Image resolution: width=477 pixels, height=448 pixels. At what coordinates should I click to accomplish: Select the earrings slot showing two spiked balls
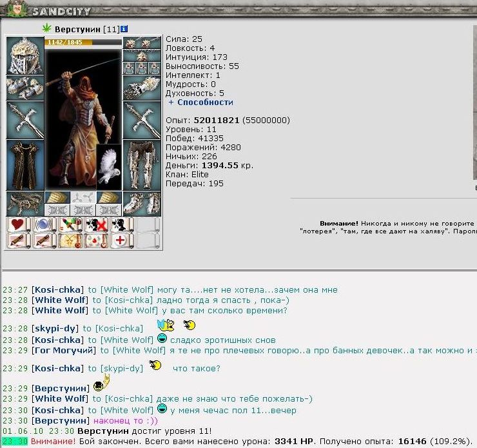tap(142, 43)
